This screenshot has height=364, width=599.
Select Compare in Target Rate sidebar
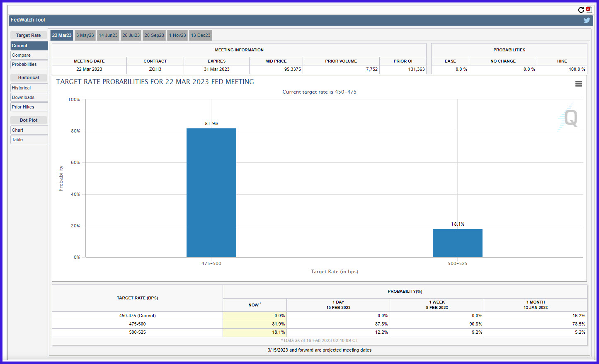coord(29,55)
